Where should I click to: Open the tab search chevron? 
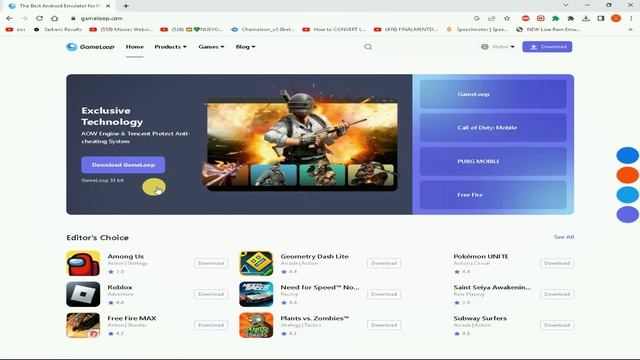565,5
